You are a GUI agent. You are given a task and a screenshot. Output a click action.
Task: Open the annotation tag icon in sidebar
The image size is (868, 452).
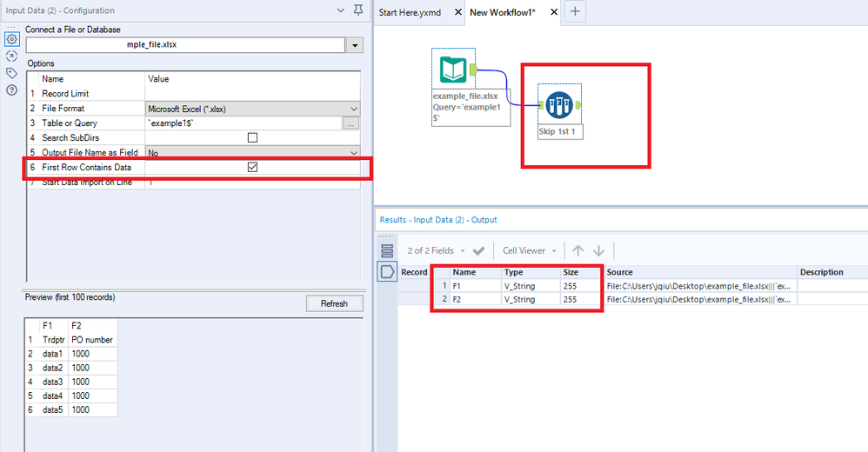(11, 73)
